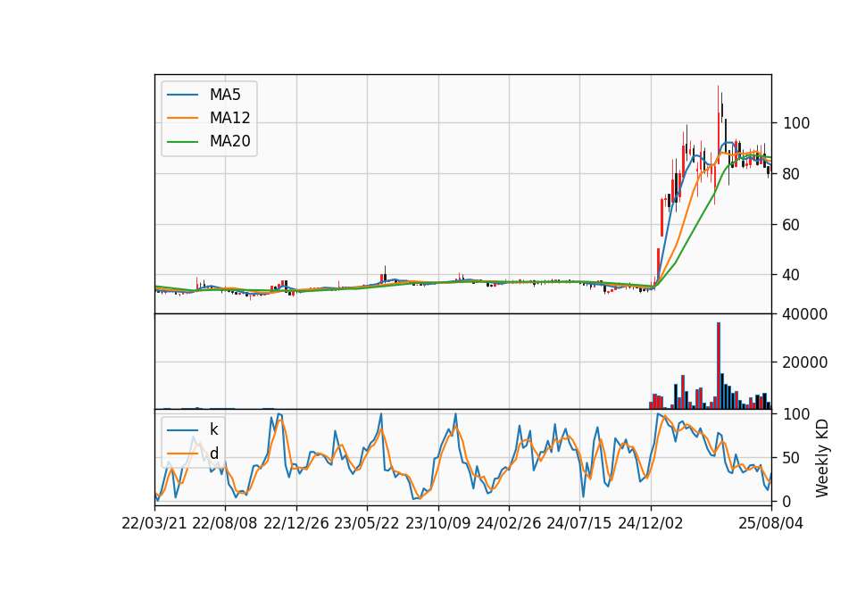Click the k legend label

pos(213,429)
